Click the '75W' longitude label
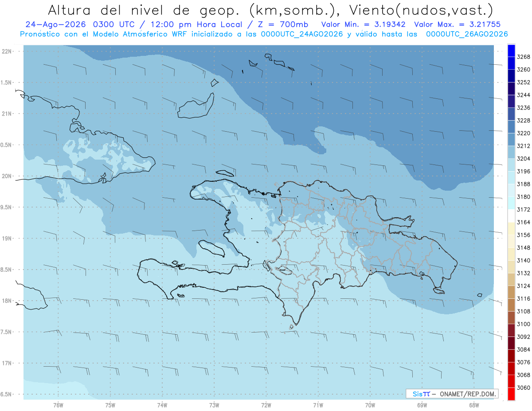The width and height of the screenshot is (532, 411). [110, 405]
